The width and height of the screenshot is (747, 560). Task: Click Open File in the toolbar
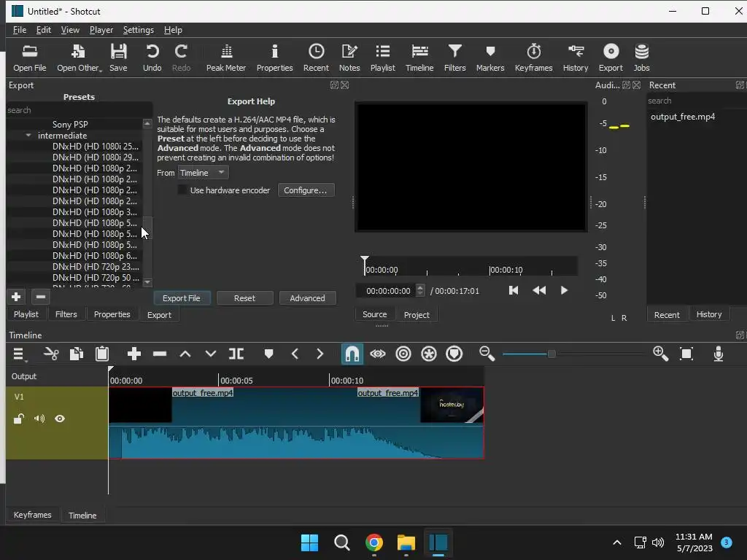click(x=29, y=57)
